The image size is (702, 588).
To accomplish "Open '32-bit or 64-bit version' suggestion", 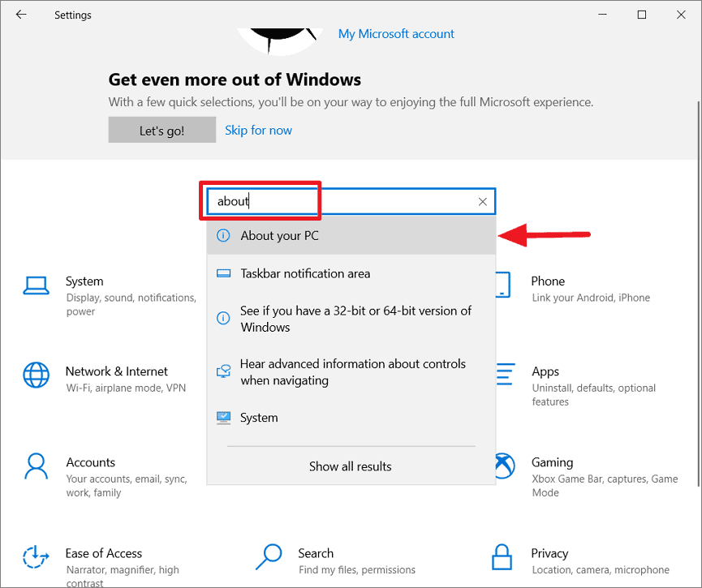I will [x=351, y=319].
